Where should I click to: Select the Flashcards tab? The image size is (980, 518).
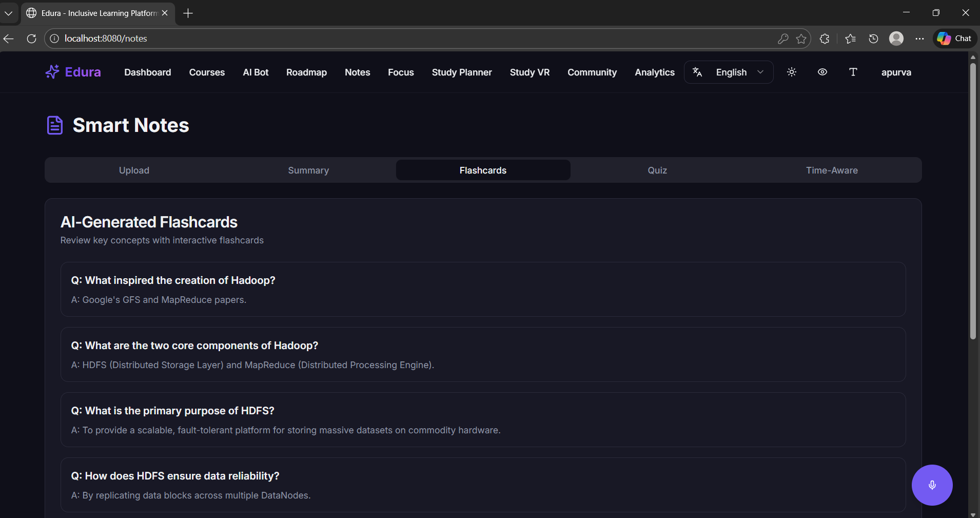(x=483, y=170)
